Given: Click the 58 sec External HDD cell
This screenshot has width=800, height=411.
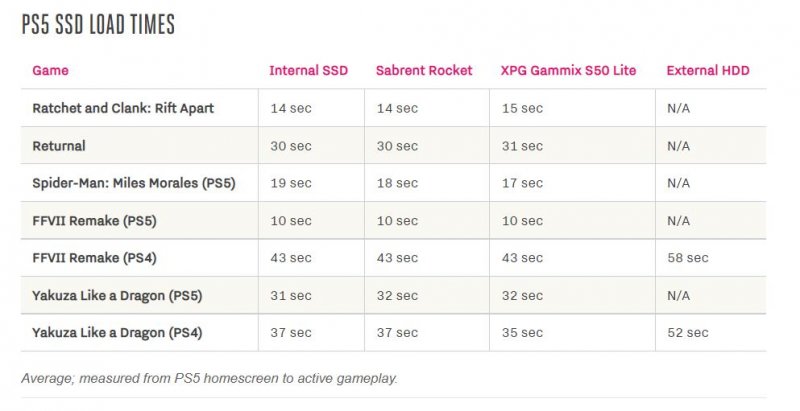Looking at the screenshot, I should coord(687,258).
